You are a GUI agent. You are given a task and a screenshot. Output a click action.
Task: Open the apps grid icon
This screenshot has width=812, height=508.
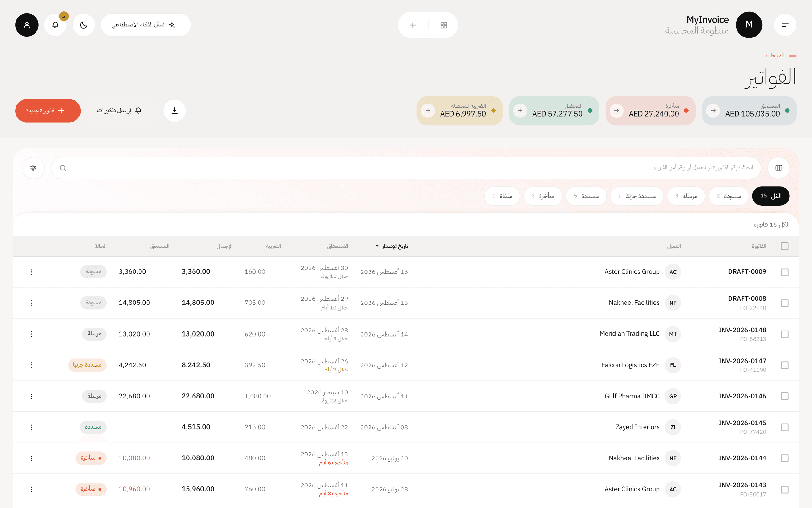pyautogui.click(x=443, y=25)
